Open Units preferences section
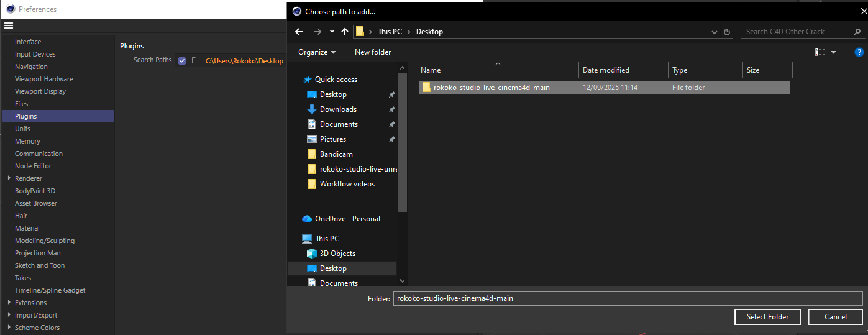Viewport: 868px width, 335px height. click(22, 129)
